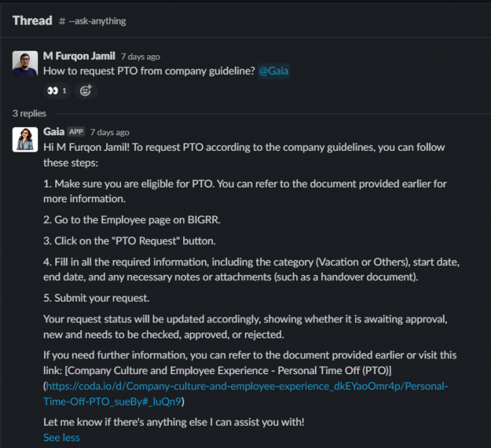Click the Thread header title
The height and width of the screenshot is (448, 491).
pyautogui.click(x=32, y=20)
